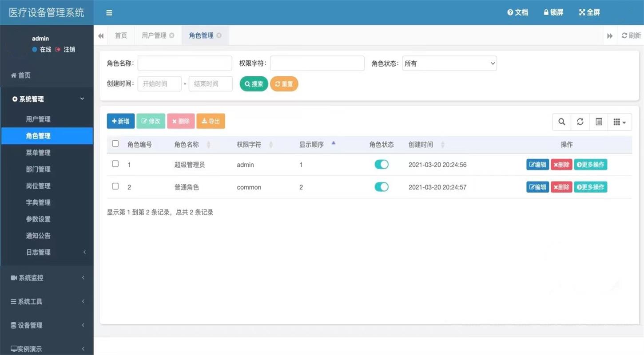Delete the 超级管理员 role

(561, 165)
